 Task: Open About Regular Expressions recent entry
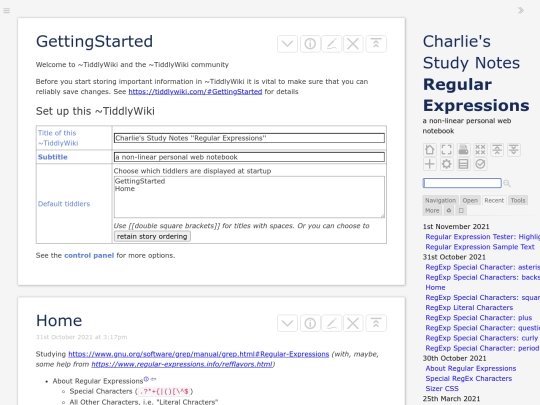coord(471,368)
